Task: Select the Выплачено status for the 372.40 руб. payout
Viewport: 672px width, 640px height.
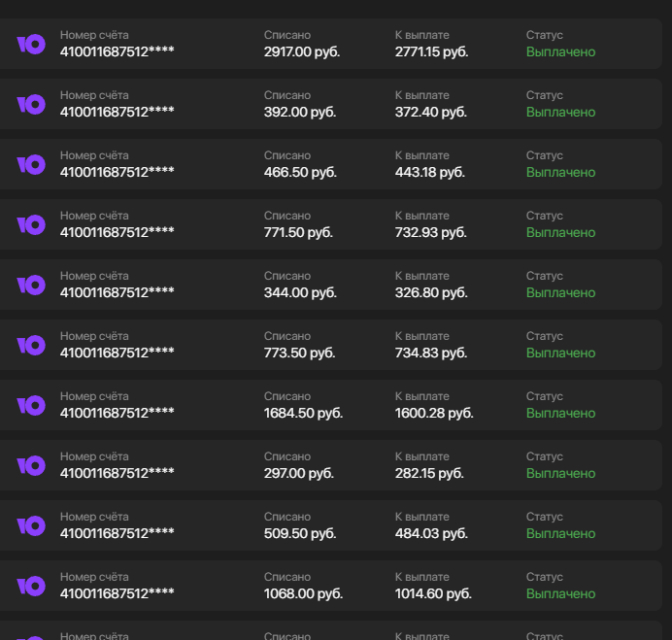Action: pos(560,112)
